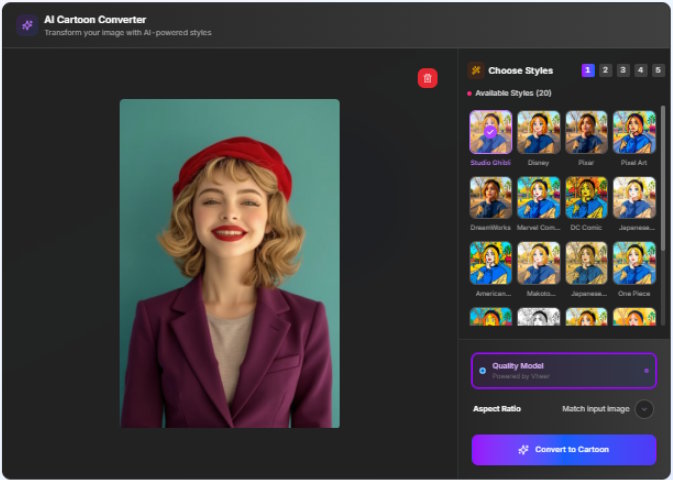Select the Pixar style thumbnail

click(x=586, y=132)
